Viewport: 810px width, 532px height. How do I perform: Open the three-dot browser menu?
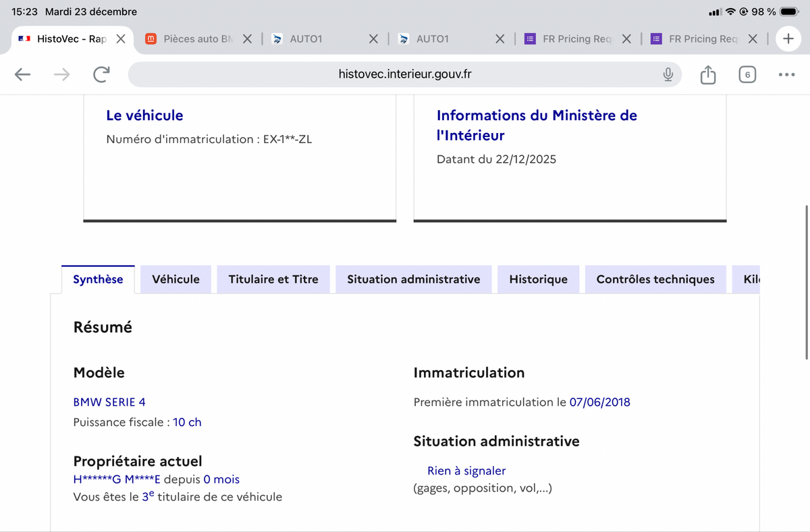pos(786,74)
